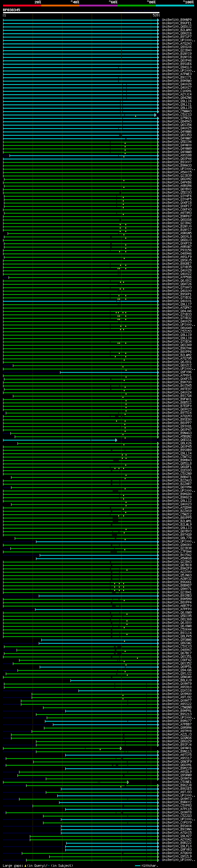
Task: Click the alignment bar for UniRef100_Q9FV96
Action: [x=110, y=372]
